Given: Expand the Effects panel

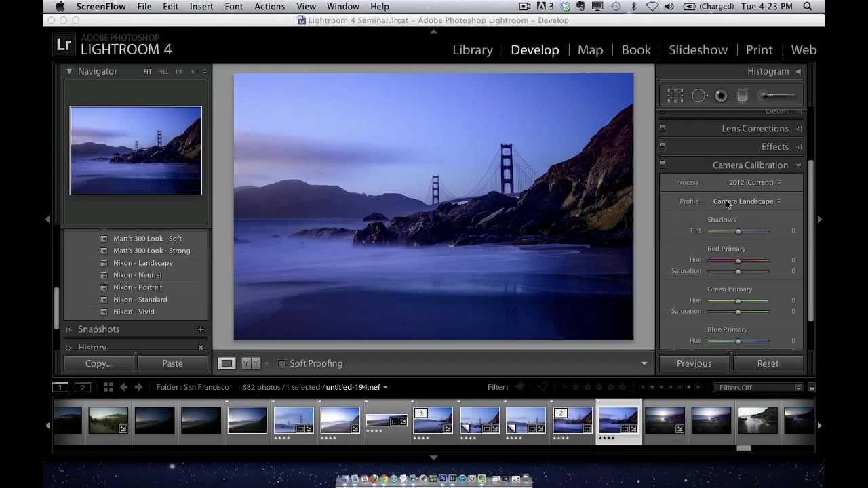Looking at the screenshot, I should click(798, 147).
